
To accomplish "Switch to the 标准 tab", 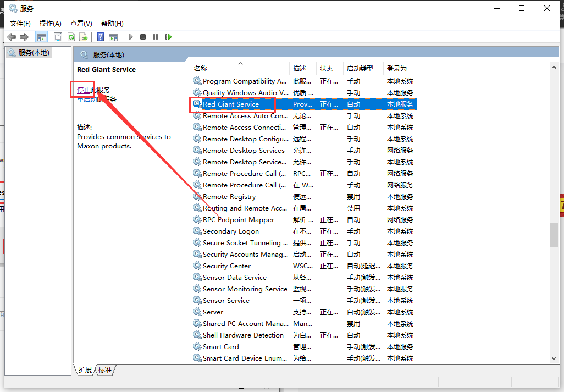I will pos(105,369).
